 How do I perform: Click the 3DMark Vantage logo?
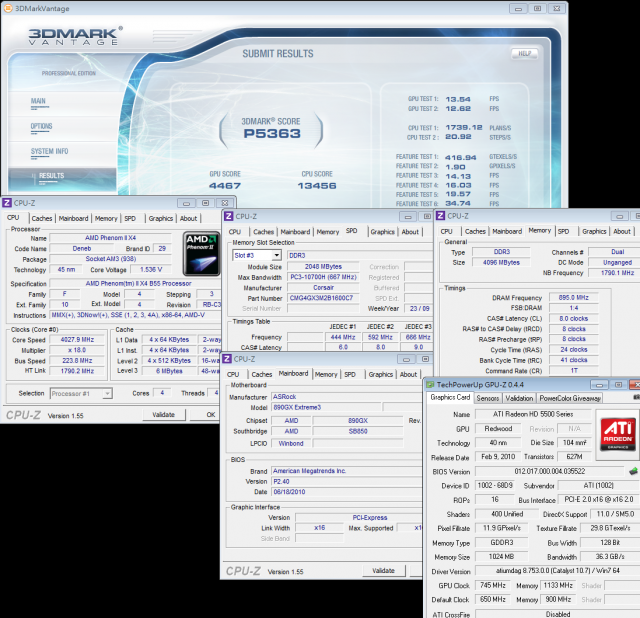click(75, 36)
